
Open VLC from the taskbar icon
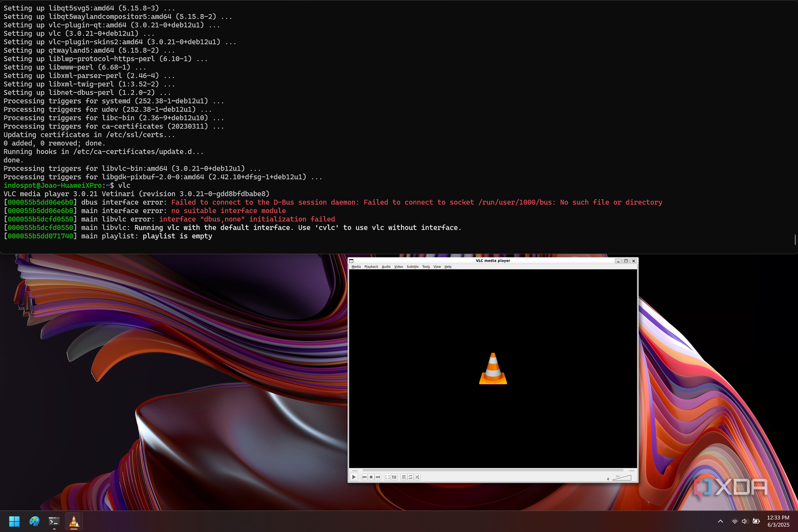pyautogui.click(x=74, y=521)
